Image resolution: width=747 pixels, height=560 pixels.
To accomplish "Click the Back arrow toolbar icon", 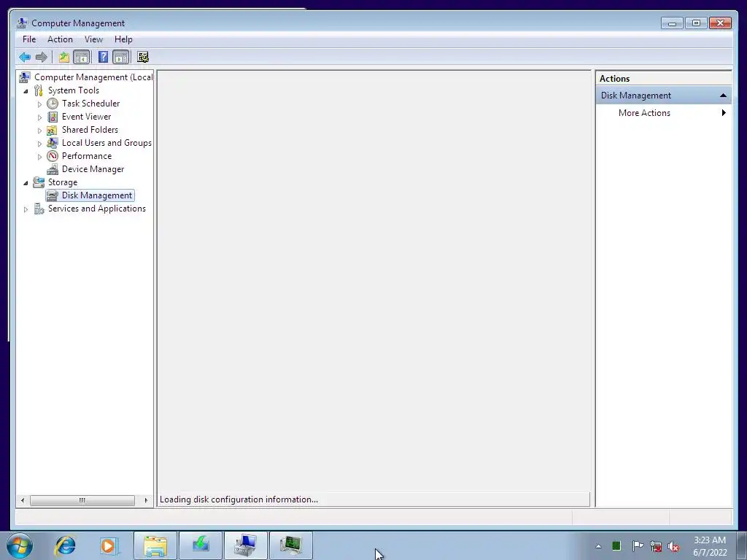I will coord(25,58).
